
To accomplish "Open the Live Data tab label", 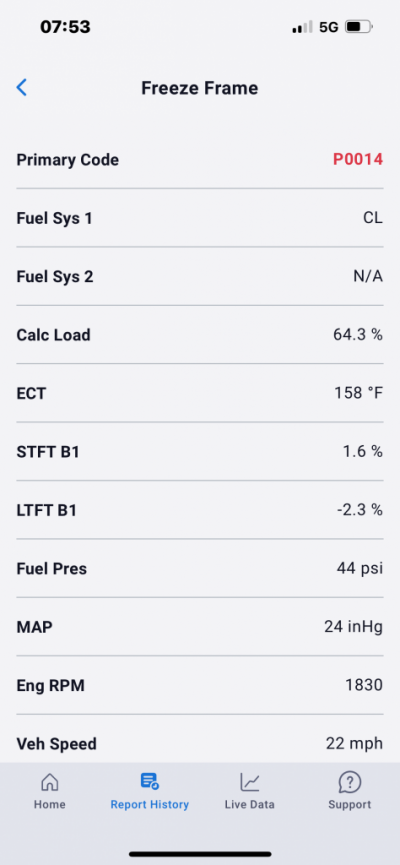I will (249, 804).
